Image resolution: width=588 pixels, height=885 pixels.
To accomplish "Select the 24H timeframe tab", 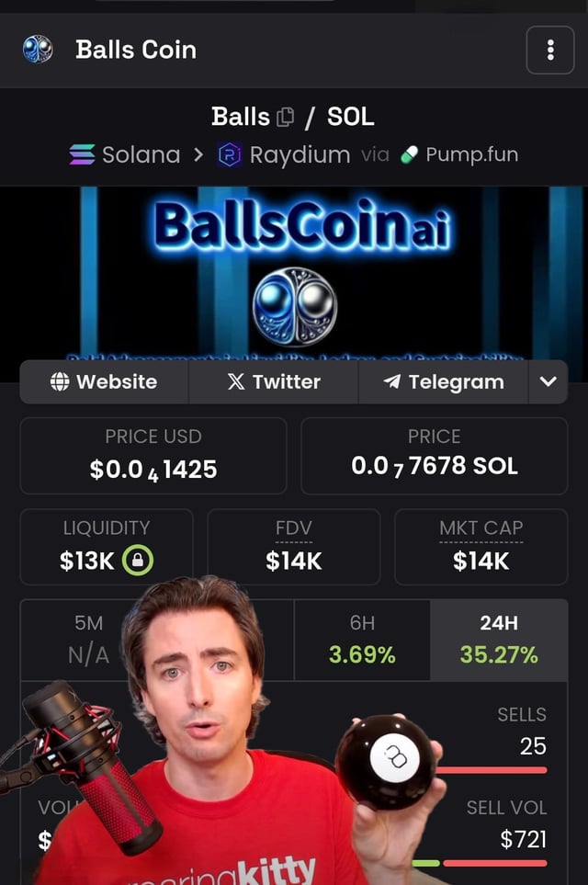I will [499, 640].
